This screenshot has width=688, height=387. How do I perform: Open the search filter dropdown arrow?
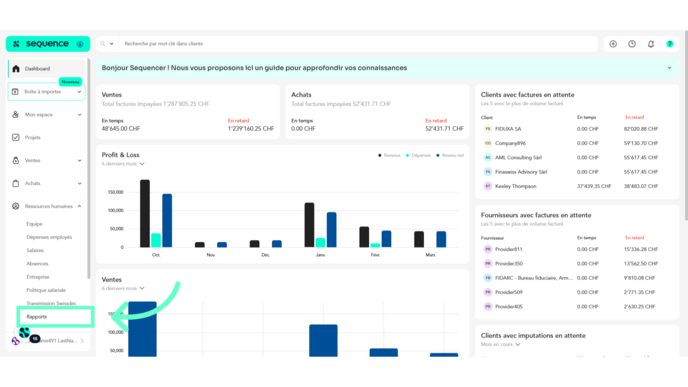(111, 44)
